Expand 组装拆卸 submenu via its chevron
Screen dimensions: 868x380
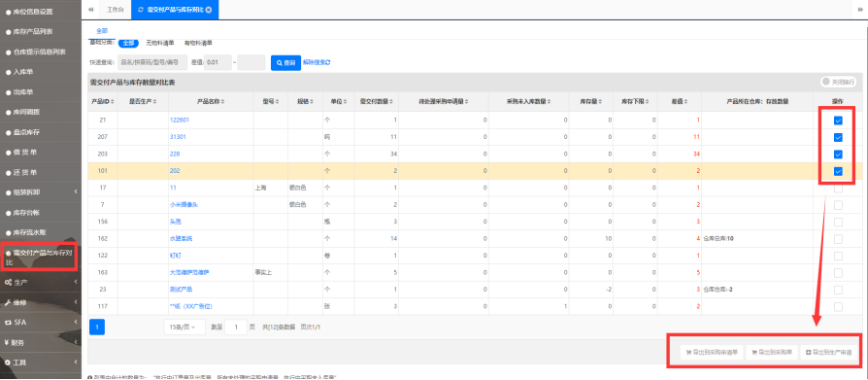pos(76,192)
